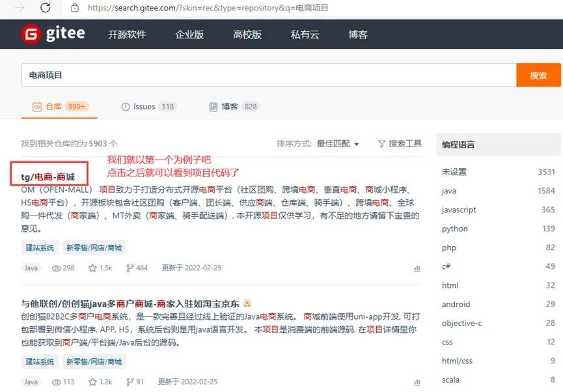Image resolution: width=563 pixels, height=392 pixels.
Task: Select the 仓库 999+ tab
Action: 61,107
